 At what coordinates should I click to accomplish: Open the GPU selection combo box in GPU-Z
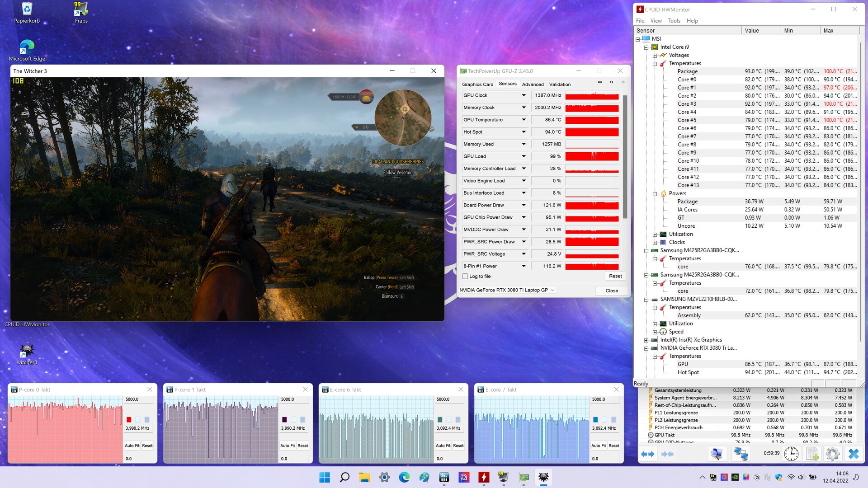507,290
